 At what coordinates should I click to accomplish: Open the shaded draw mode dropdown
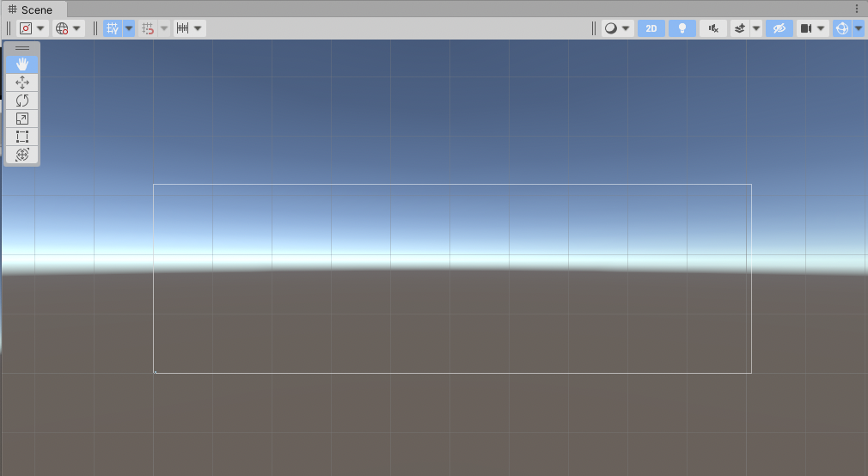(x=618, y=28)
